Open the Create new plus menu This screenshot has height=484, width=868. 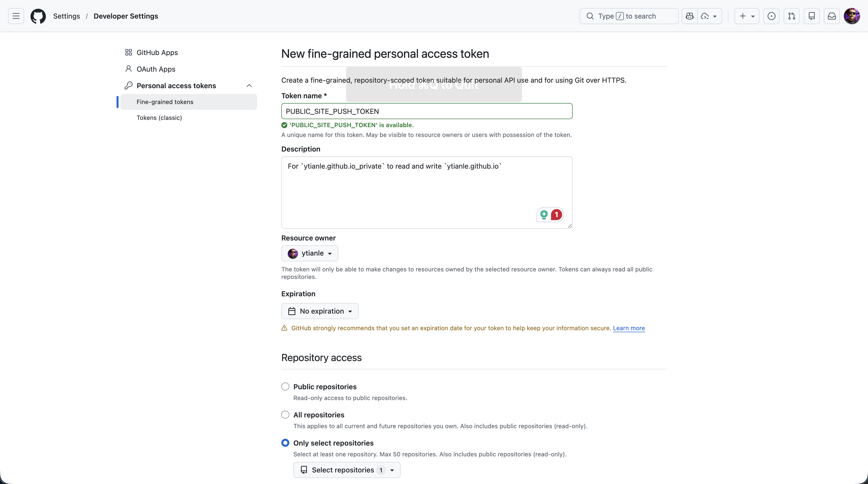pos(747,16)
